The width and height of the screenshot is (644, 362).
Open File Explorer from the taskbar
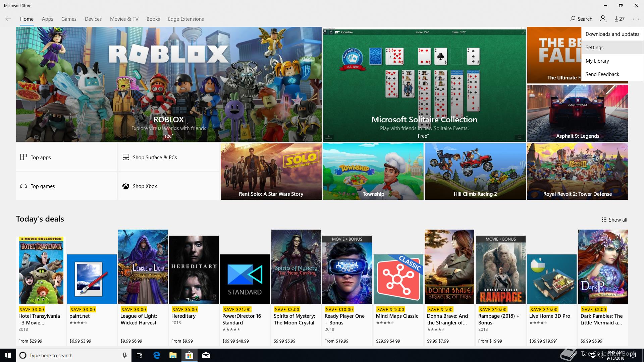point(173,355)
